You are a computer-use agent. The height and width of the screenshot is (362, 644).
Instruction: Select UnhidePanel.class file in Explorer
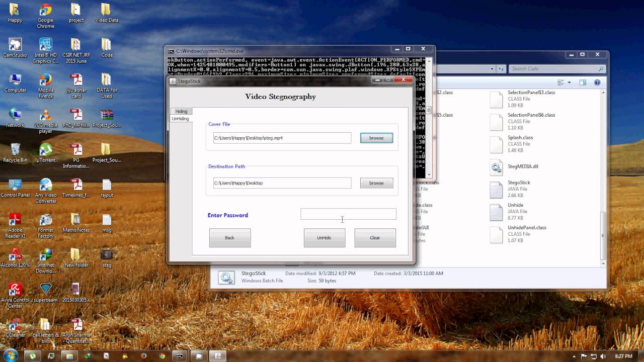(518, 234)
